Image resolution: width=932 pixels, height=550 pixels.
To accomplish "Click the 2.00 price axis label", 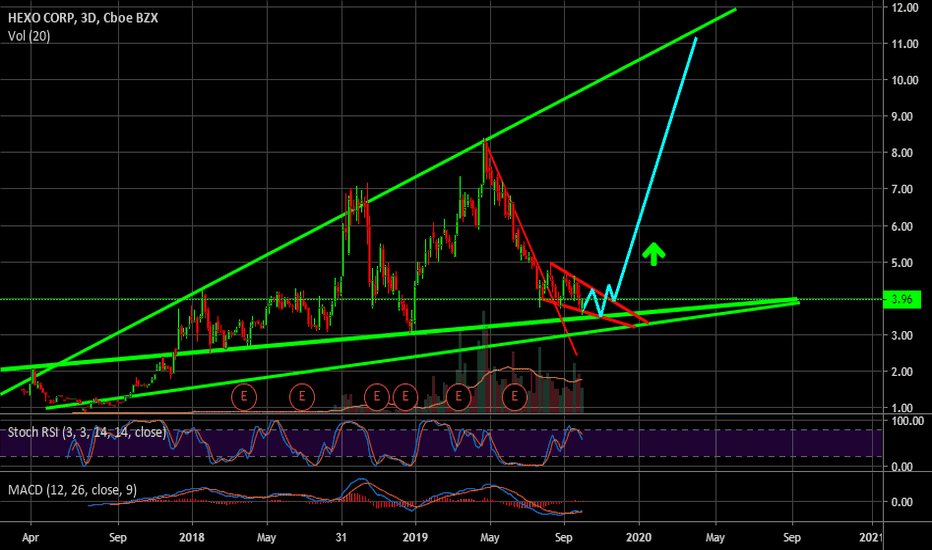I will (902, 372).
